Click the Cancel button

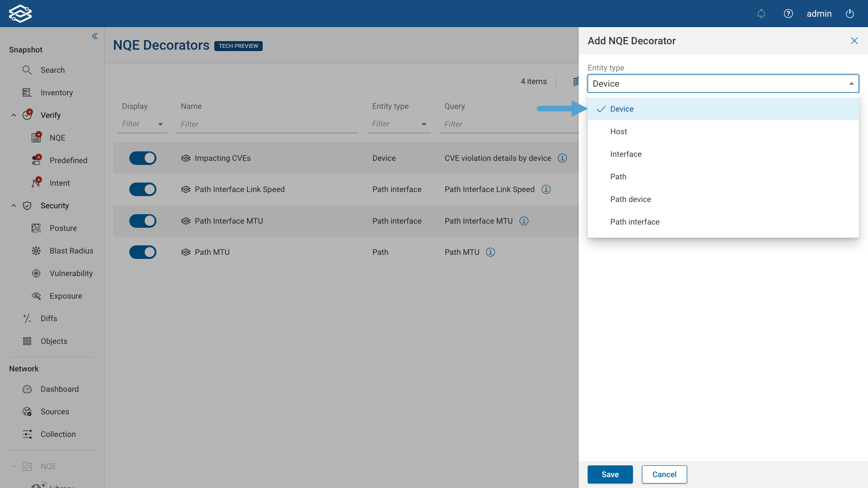tap(664, 474)
